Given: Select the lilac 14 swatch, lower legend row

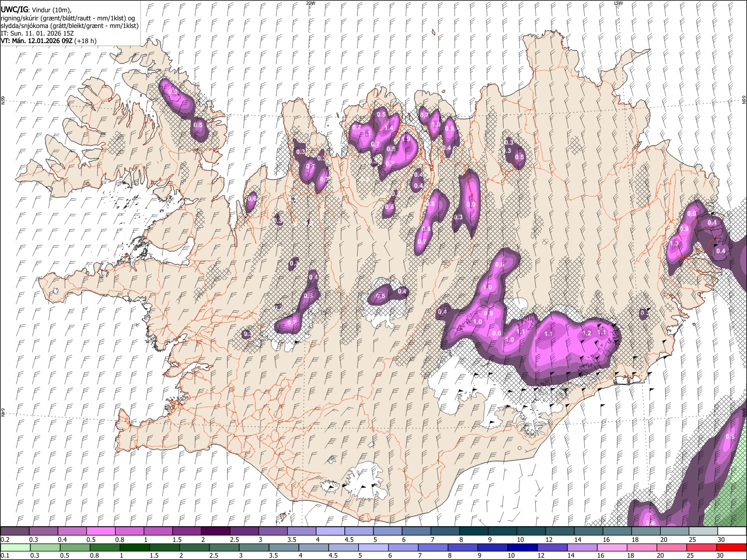Looking at the screenshot, I should click(x=581, y=547).
